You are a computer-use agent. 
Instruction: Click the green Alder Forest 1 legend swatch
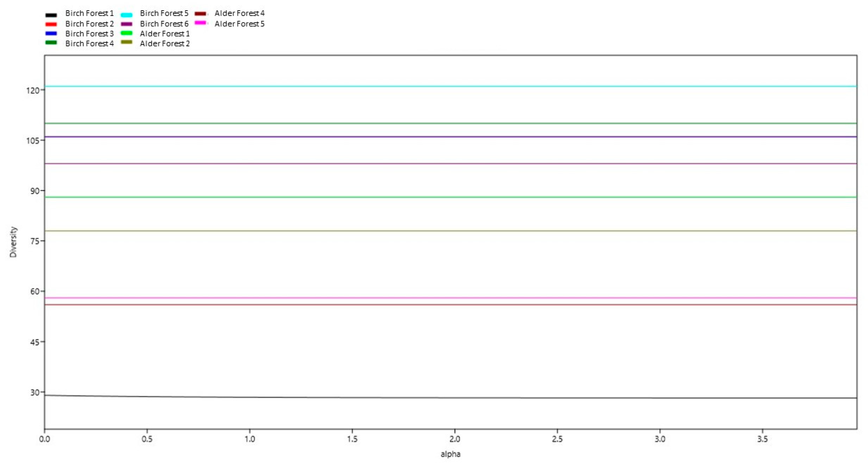pyautogui.click(x=127, y=33)
